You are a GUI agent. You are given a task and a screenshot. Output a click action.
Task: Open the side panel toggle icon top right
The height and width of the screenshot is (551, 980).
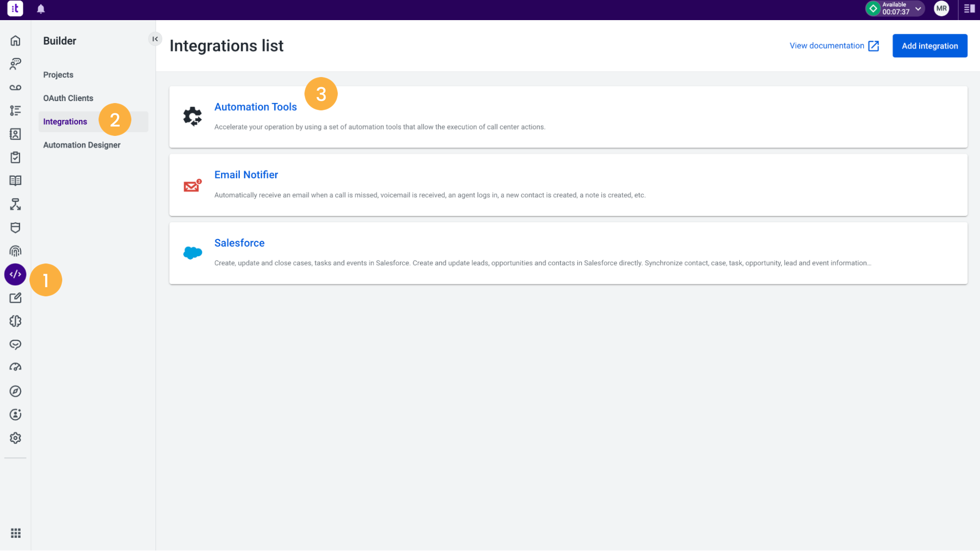coord(969,8)
